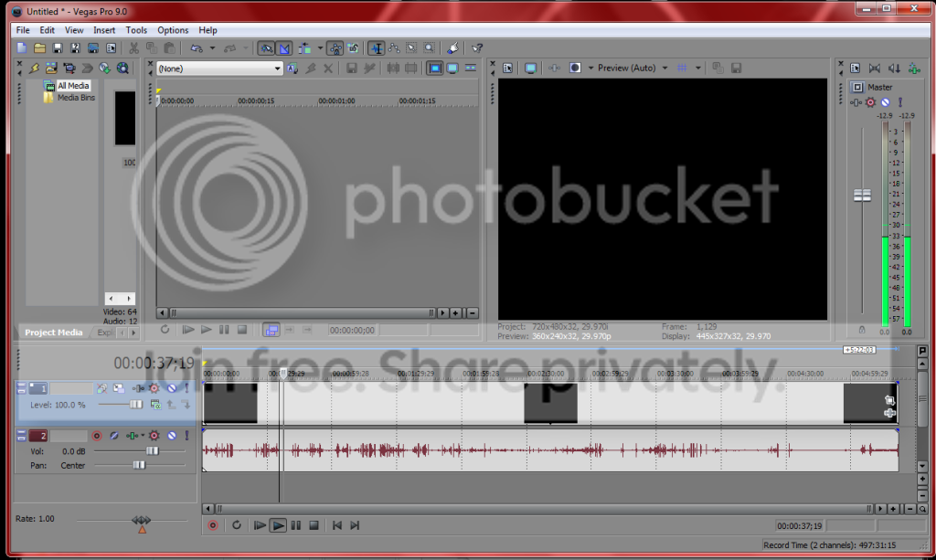This screenshot has height=560, width=936.
Task: Open Project Video Properties in preview toolbar
Action: click(x=508, y=68)
